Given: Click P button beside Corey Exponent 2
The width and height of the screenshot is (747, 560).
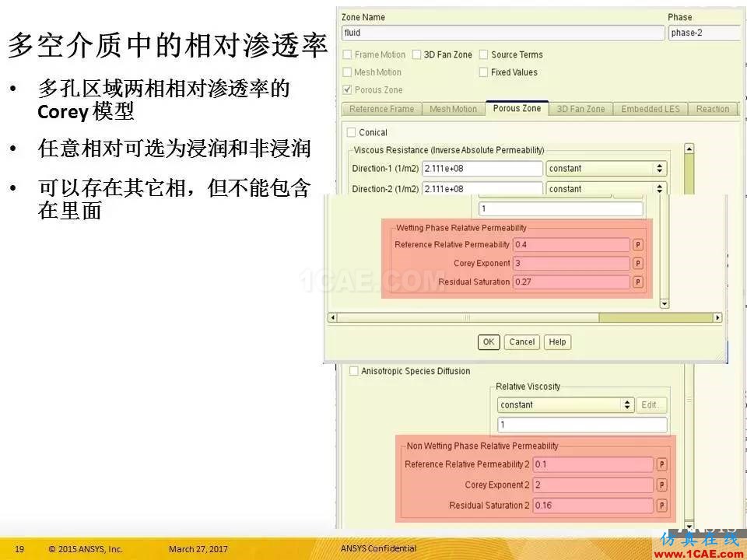Looking at the screenshot, I should [661, 485].
